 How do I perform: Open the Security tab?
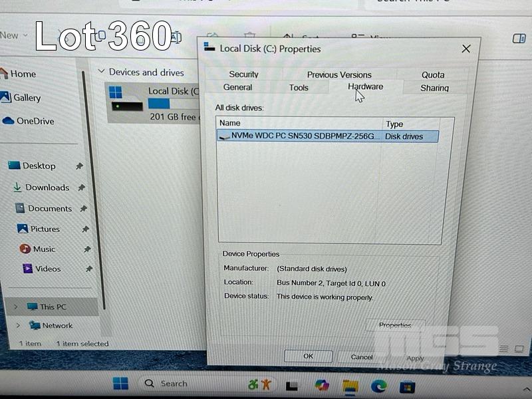243,74
